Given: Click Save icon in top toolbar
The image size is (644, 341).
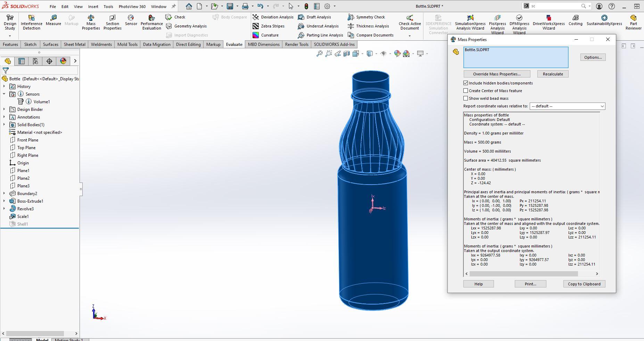Looking at the screenshot, I should click(230, 6).
